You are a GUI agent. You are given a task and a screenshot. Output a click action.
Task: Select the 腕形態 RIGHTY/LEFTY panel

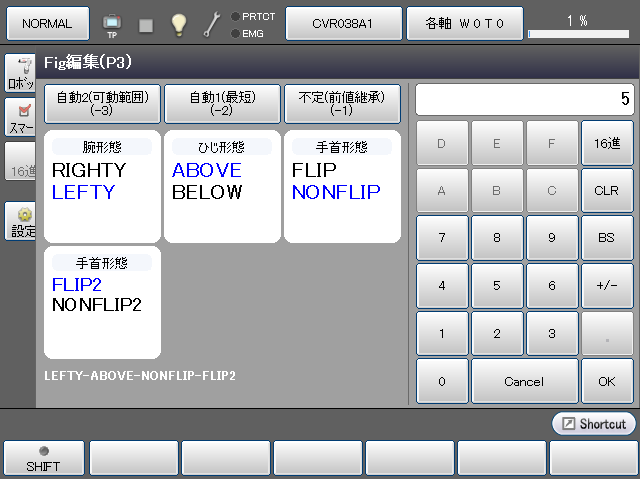[x=102, y=186]
